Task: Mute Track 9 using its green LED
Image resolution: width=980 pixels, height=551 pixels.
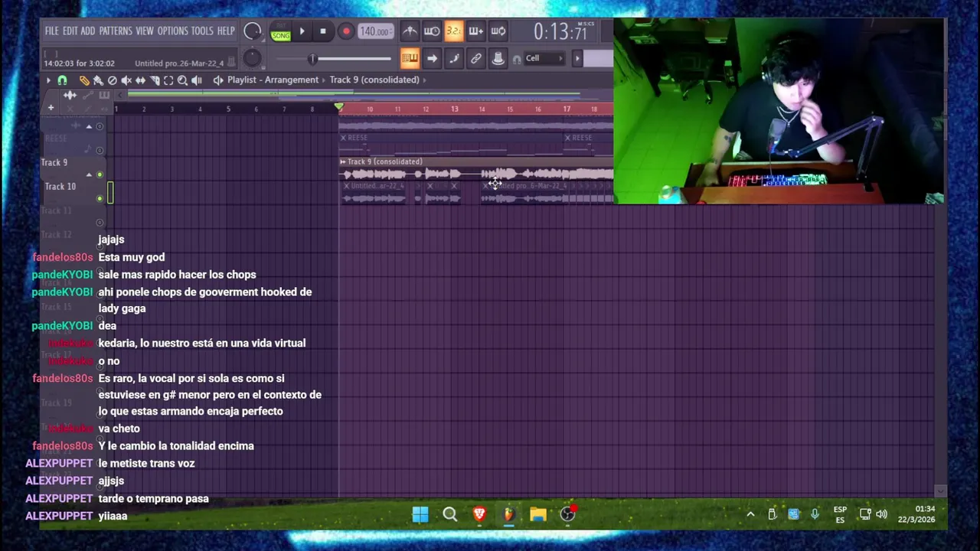Action: pyautogui.click(x=100, y=174)
